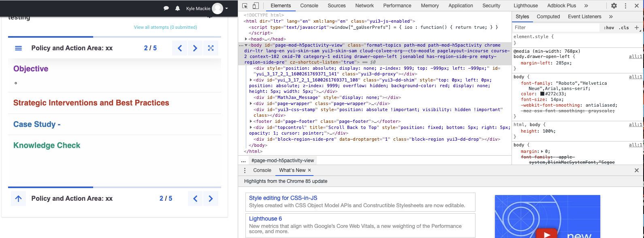Image resolution: width=644 pixels, height=238 pixels.
Task: Click the breadcrumb ellipsis beside #page-mod-h5pactivity-view
Action: (x=243, y=161)
